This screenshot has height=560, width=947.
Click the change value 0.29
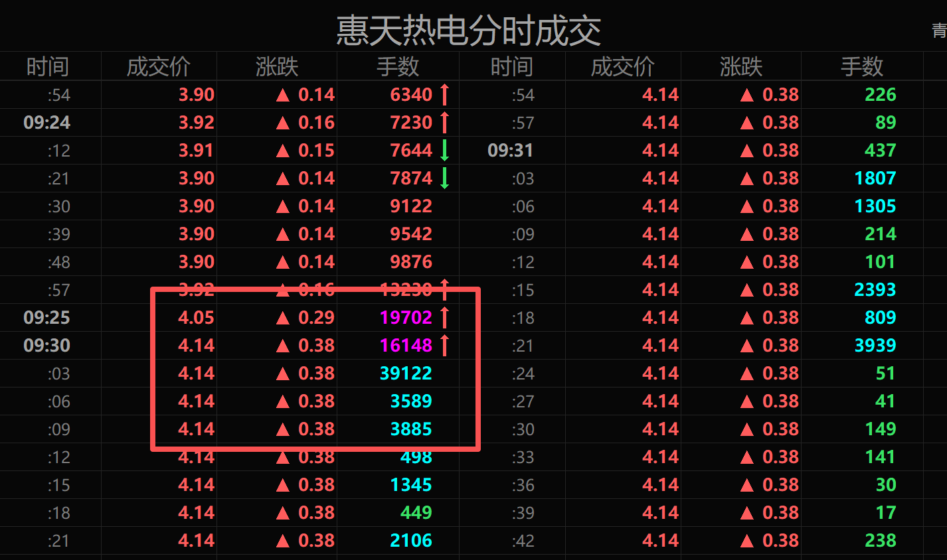click(x=316, y=318)
